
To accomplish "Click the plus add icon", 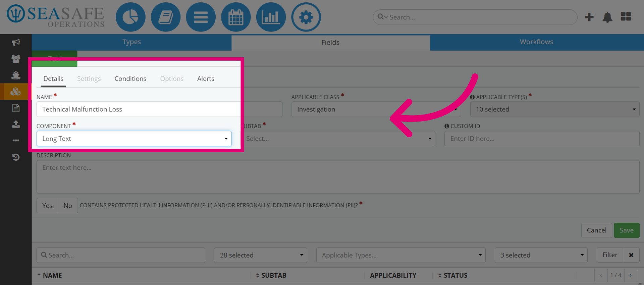I will 589,17.
